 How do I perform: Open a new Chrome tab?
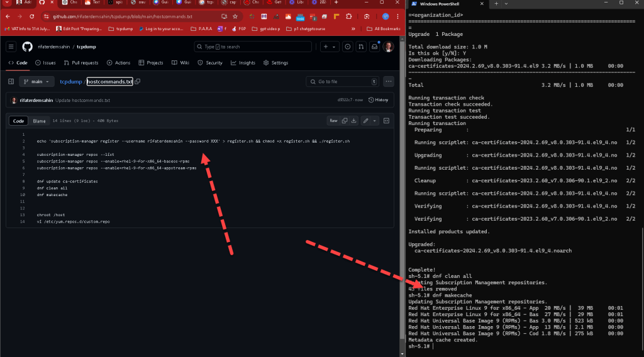(x=336, y=3)
